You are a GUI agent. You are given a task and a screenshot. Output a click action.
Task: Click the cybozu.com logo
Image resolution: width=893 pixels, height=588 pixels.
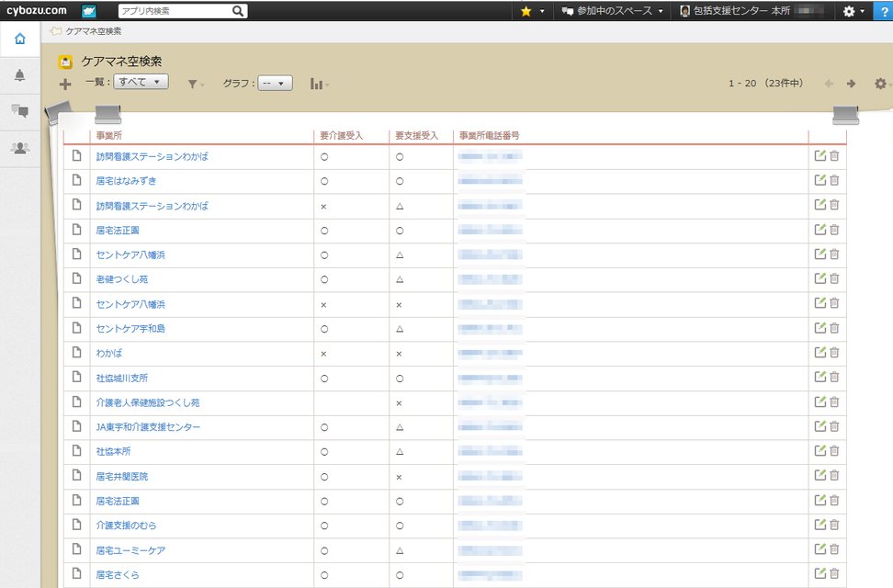click(x=37, y=10)
